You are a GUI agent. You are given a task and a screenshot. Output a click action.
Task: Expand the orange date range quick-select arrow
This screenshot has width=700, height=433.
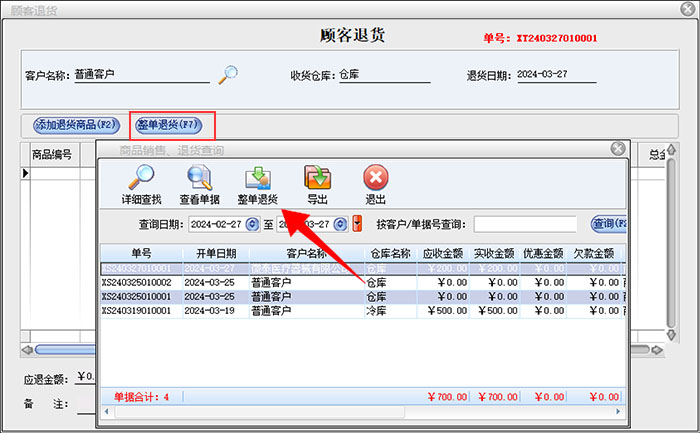click(x=357, y=224)
